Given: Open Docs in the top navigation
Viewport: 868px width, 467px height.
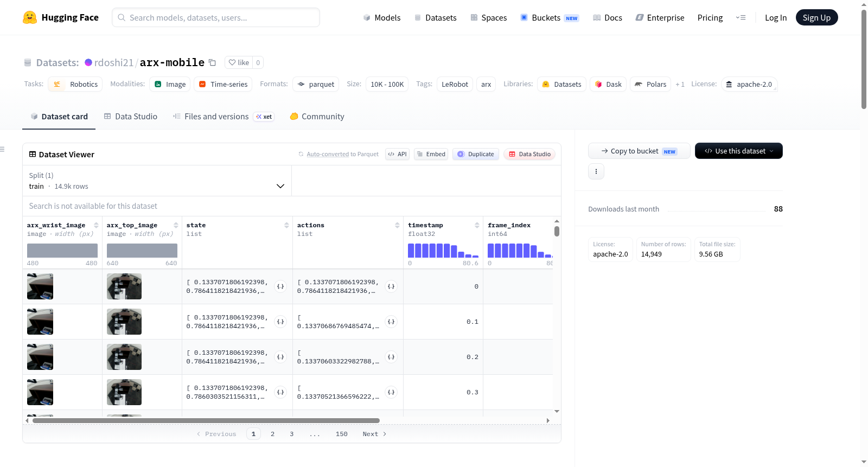Looking at the screenshot, I should [608, 17].
